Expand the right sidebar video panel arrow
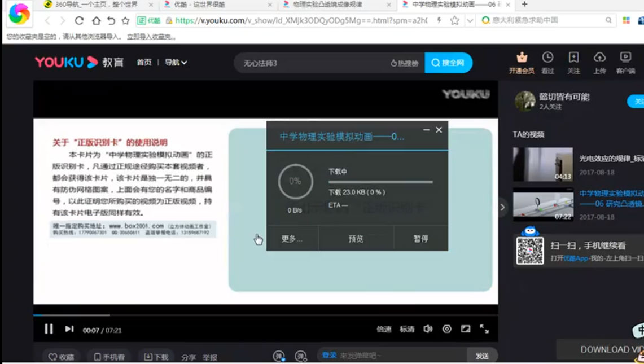This screenshot has height=364, width=644. point(502,207)
